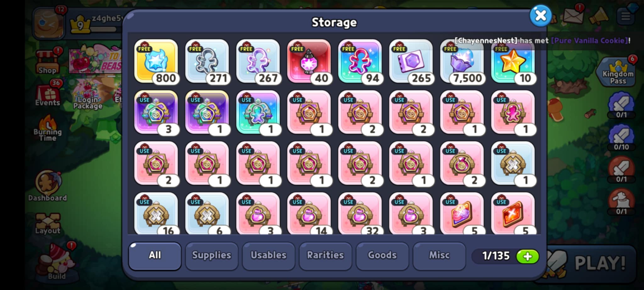The image size is (644, 290).
Task: Select the silver cookie cutter showing 271
Action: 207,61
